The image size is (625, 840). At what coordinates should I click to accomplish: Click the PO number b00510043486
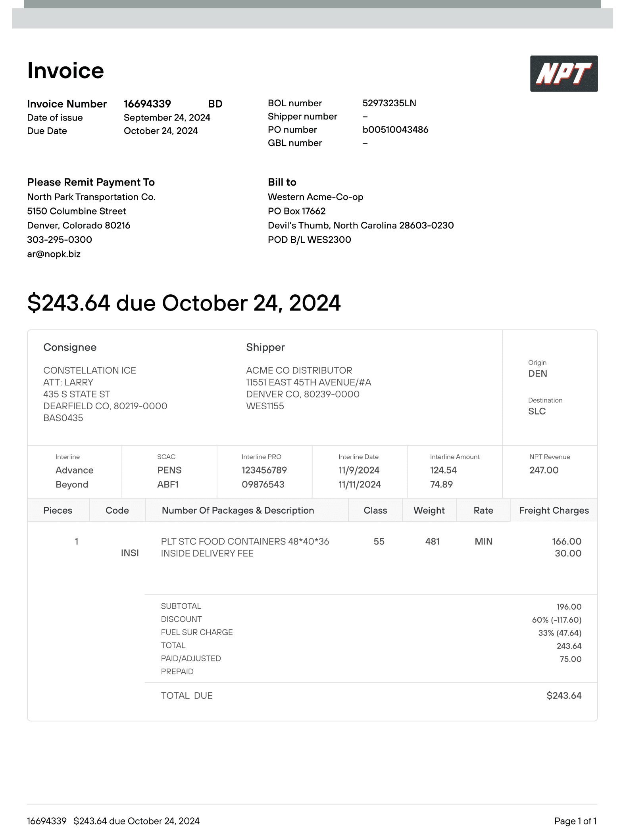pyautogui.click(x=395, y=130)
